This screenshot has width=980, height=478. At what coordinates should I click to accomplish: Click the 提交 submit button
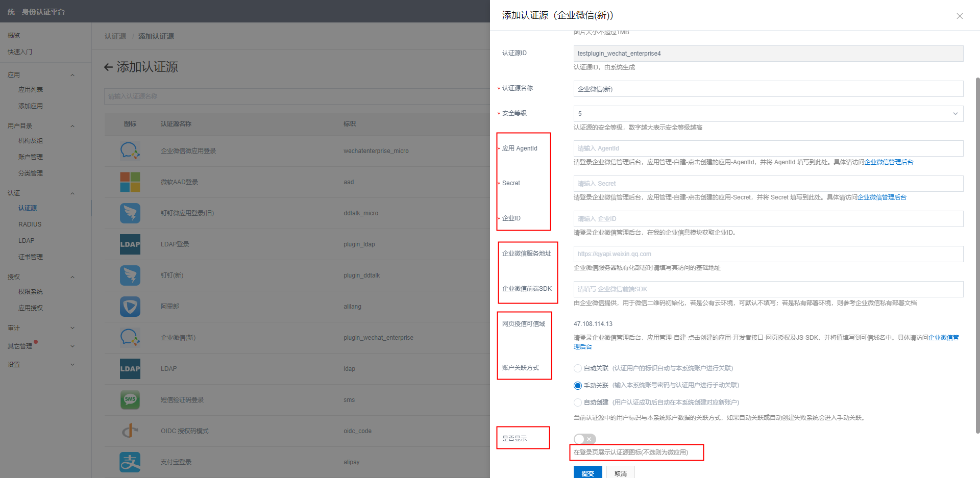coord(587,472)
